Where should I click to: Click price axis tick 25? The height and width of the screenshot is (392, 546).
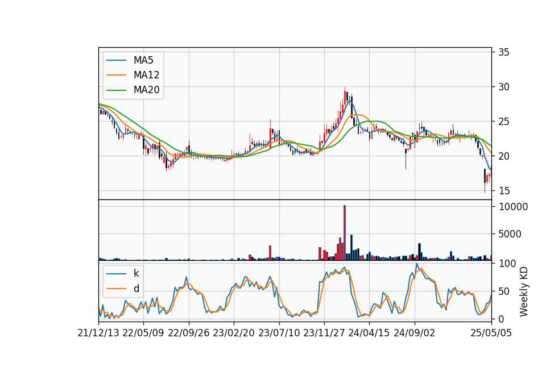pyautogui.click(x=504, y=122)
